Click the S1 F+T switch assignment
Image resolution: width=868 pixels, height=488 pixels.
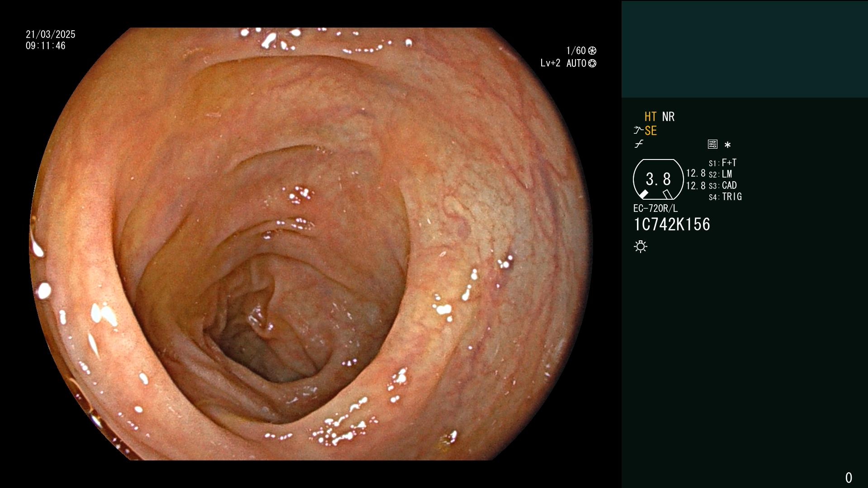pyautogui.click(x=723, y=163)
